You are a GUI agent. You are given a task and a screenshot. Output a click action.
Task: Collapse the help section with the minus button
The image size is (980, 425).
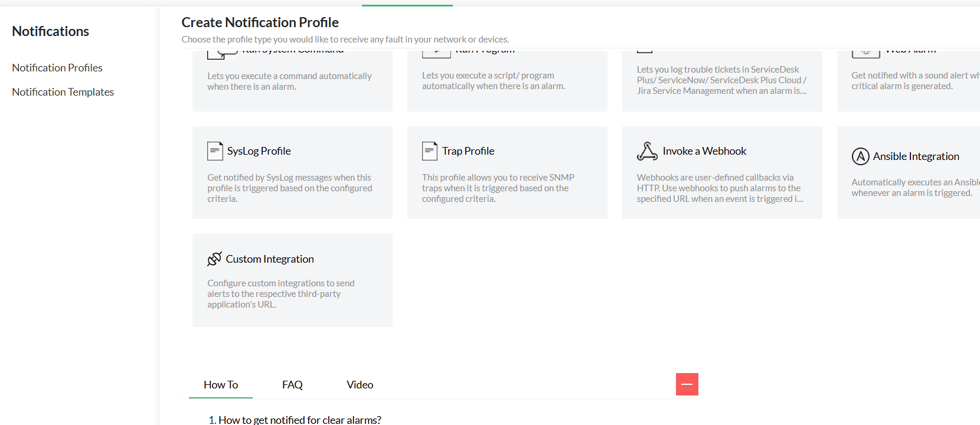[x=687, y=384]
